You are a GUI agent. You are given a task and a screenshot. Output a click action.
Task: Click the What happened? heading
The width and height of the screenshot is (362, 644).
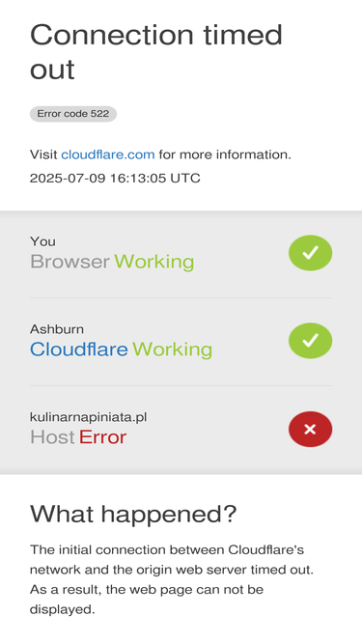133,514
